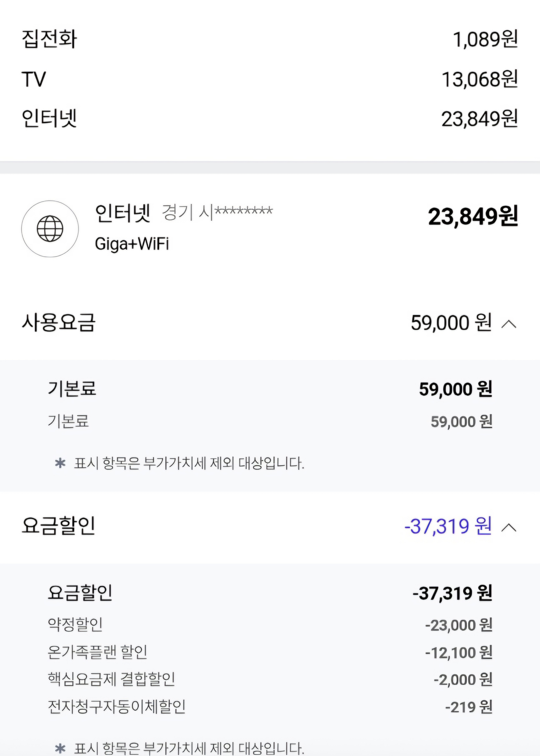The image size is (540, 756).
Task: Select the TV charge row
Action: point(270,79)
